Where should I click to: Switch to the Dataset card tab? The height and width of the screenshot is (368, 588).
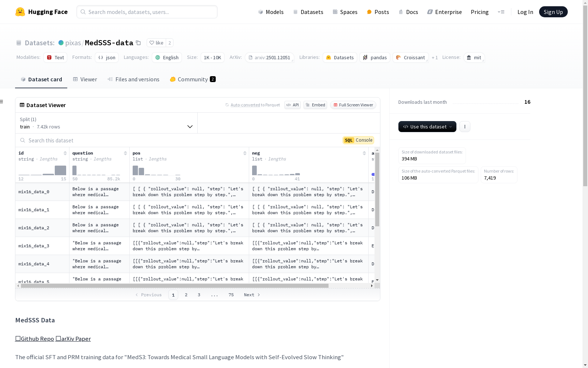(41, 79)
